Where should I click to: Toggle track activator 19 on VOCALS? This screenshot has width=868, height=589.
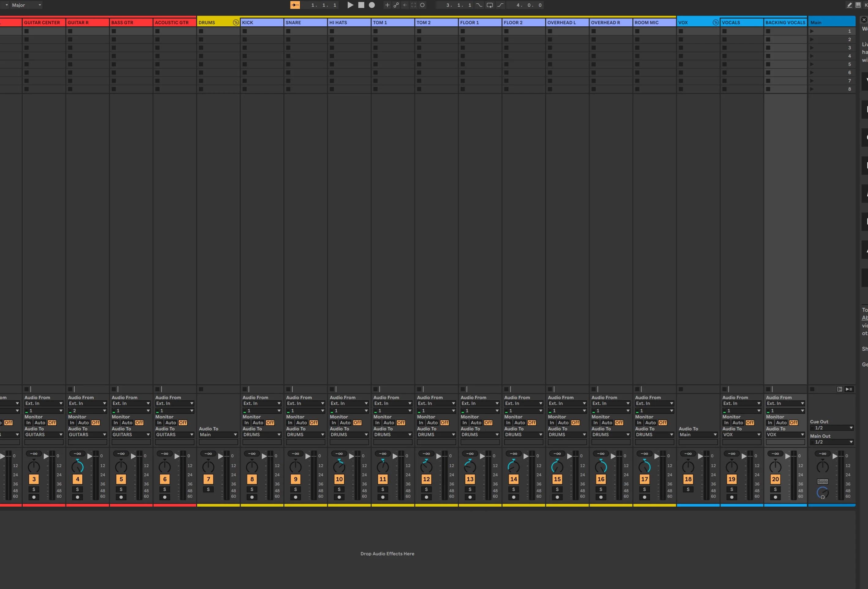pyautogui.click(x=732, y=479)
